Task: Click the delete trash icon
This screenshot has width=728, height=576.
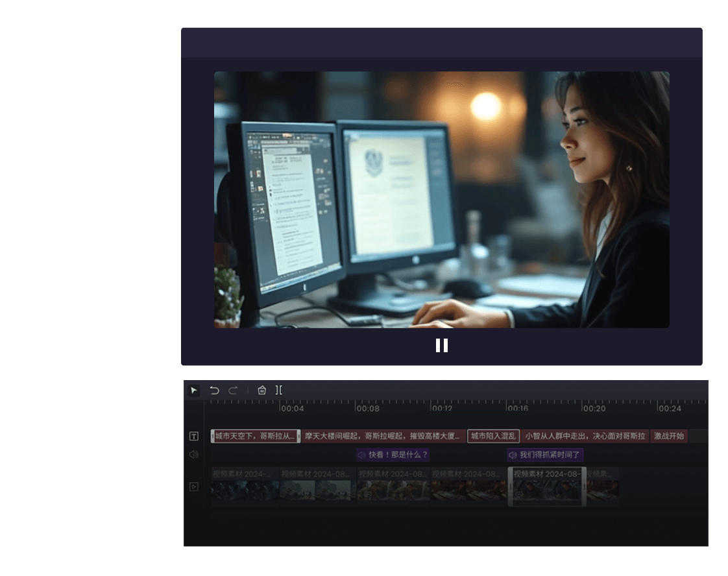Action: point(262,390)
